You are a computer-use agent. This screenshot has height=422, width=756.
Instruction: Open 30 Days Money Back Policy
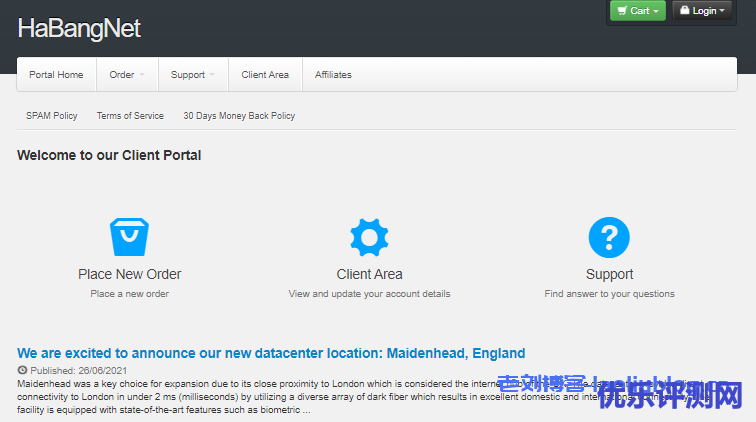(x=239, y=116)
